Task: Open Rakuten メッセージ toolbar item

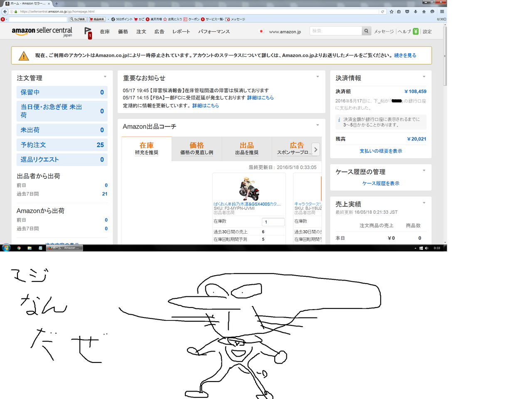Action: click(235, 19)
